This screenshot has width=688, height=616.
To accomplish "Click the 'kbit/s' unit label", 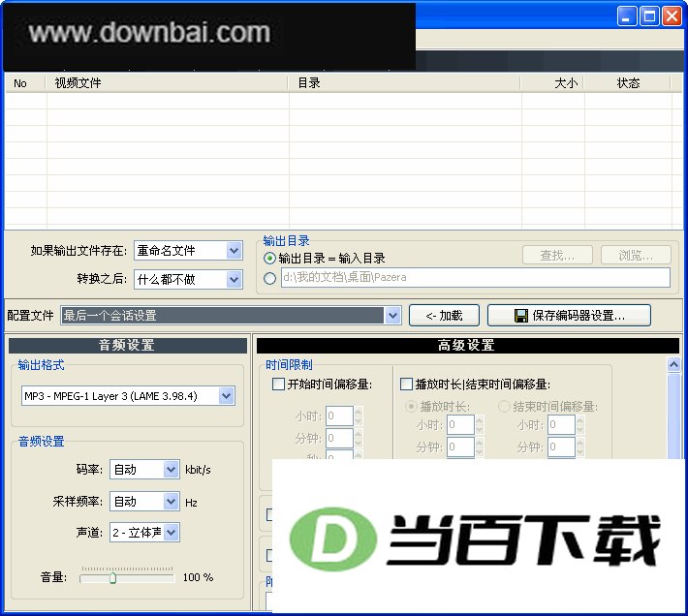I will pyautogui.click(x=198, y=470).
